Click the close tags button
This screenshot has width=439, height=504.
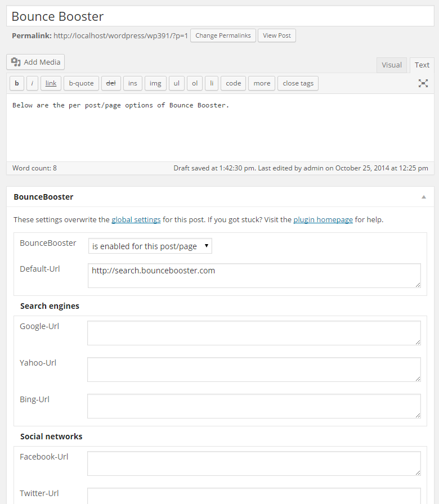click(298, 83)
